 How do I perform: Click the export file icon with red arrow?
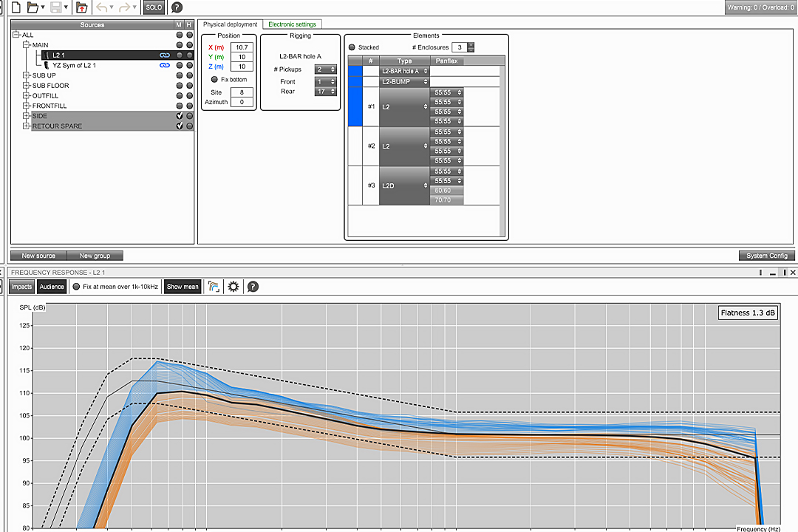coord(82,7)
